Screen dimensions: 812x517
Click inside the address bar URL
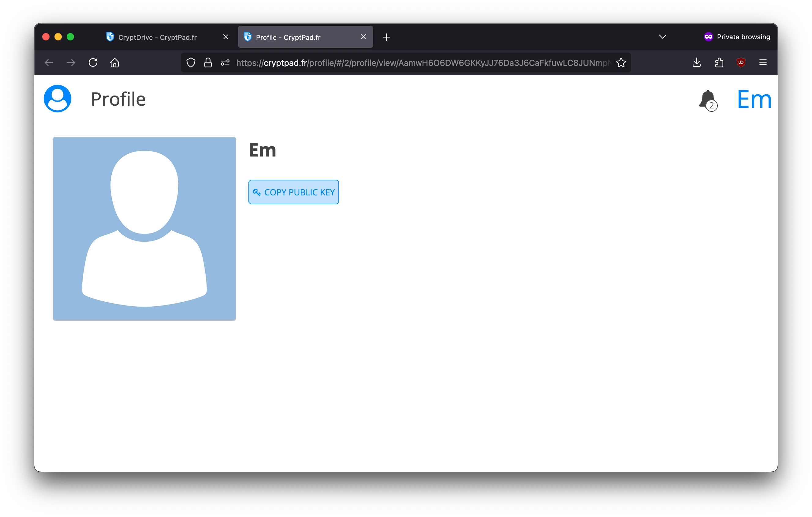(405, 62)
